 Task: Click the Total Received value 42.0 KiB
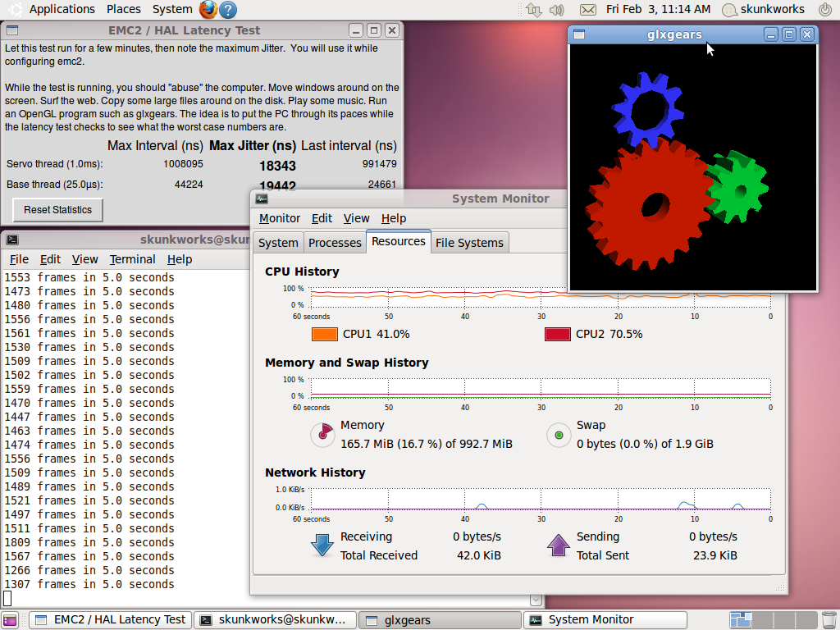pos(479,555)
